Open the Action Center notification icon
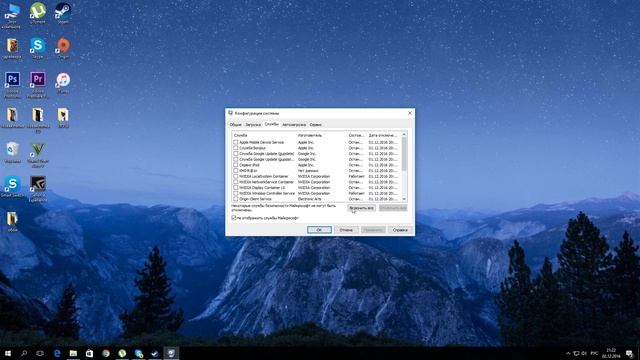640x360 pixels. click(629, 353)
